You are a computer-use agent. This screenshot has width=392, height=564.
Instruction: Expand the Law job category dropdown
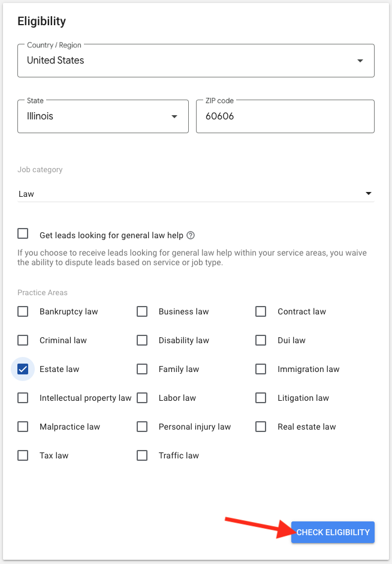pos(196,194)
